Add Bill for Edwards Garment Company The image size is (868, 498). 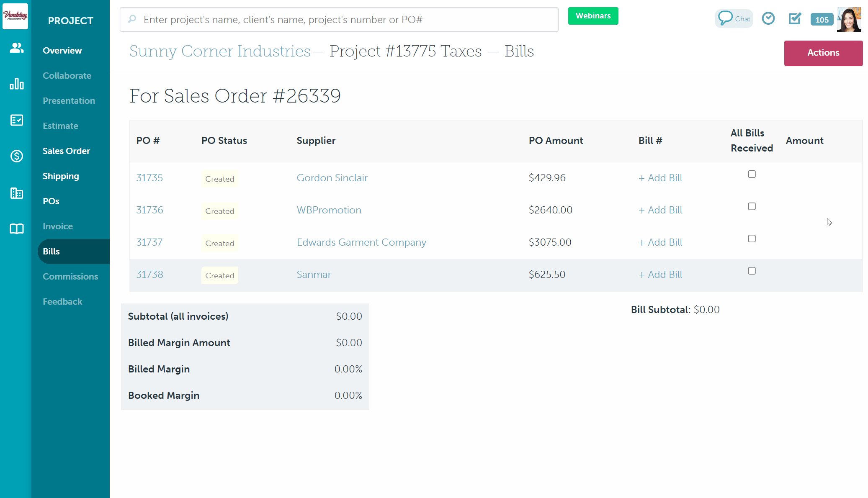pyautogui.click(x=660, y=242)
